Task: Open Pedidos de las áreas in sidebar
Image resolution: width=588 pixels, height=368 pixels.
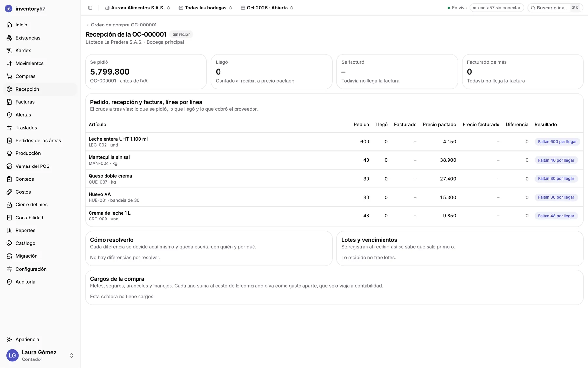Action: (x=40, y=141)
